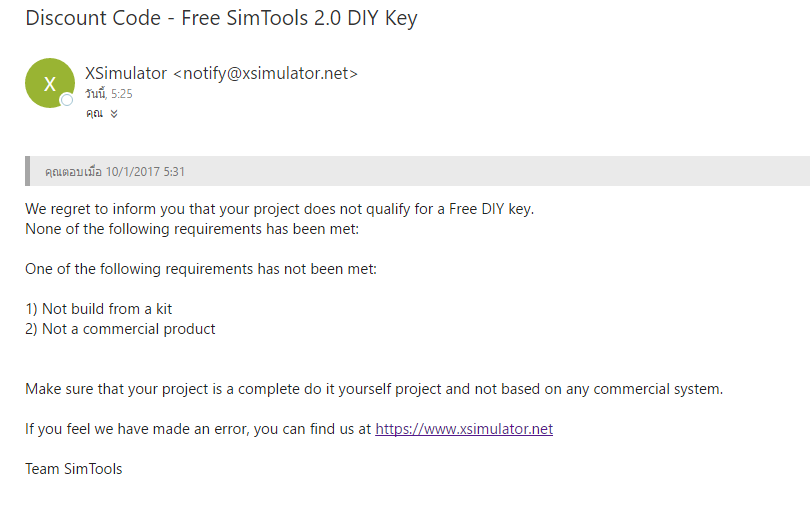810x522 pixels.
Task: Click the 5:25 received timestamp
Action: (122, 94)
